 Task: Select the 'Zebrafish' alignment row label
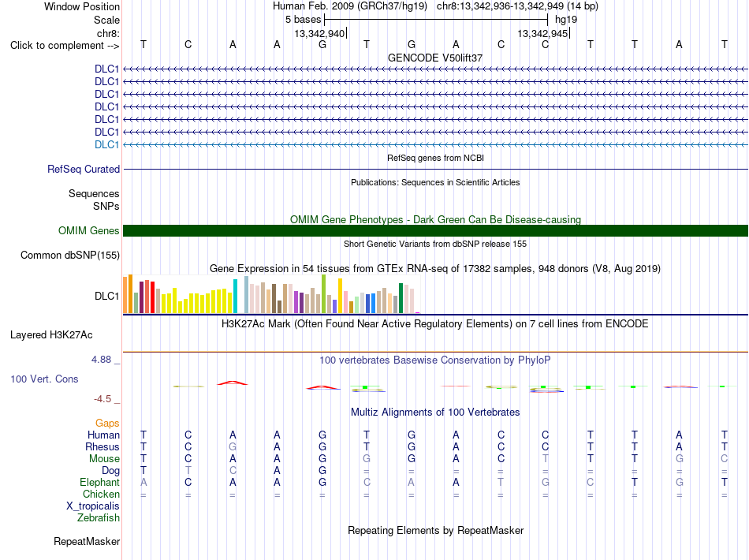99,517
